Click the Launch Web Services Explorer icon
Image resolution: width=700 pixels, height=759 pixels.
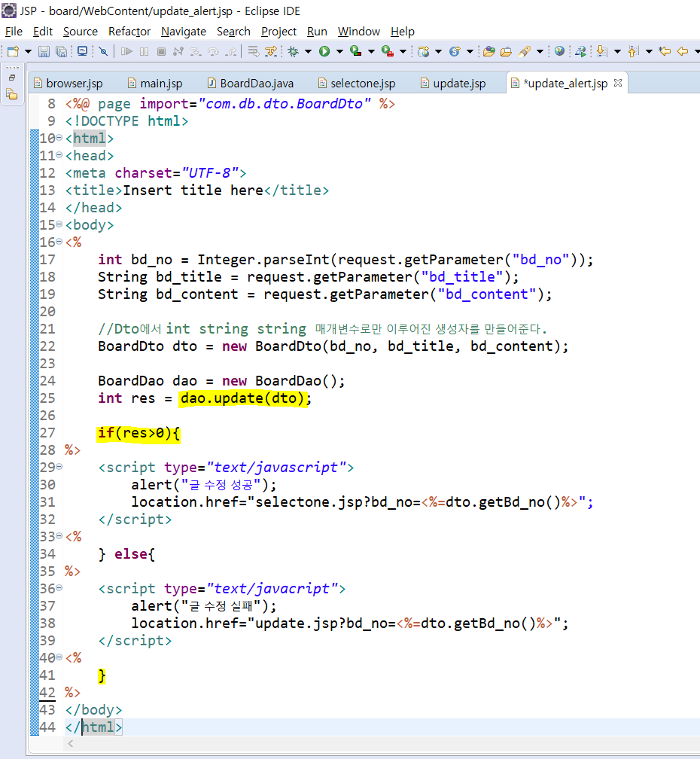click(580, 51)
